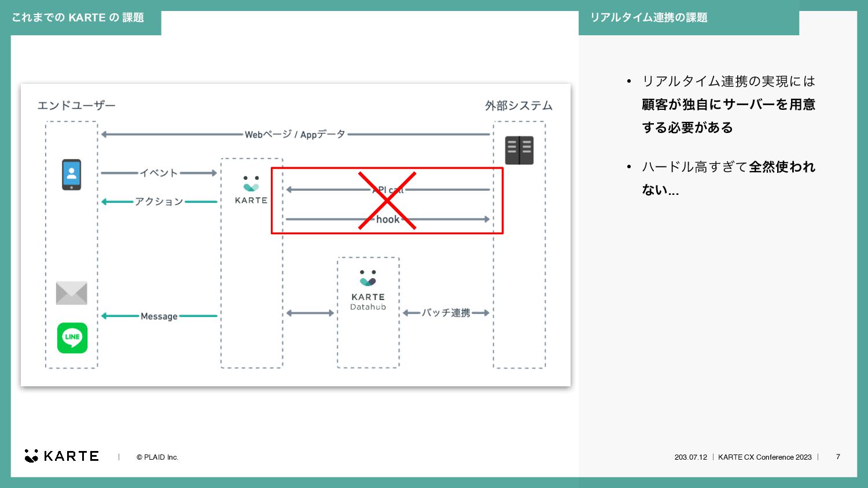Click the KARTE Datahub logo

click(x=368, y=290)
